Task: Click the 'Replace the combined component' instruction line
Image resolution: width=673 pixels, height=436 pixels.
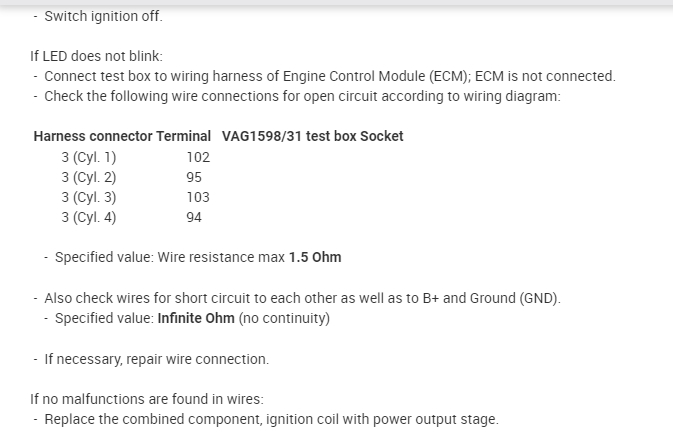Action: click(270, 419)
